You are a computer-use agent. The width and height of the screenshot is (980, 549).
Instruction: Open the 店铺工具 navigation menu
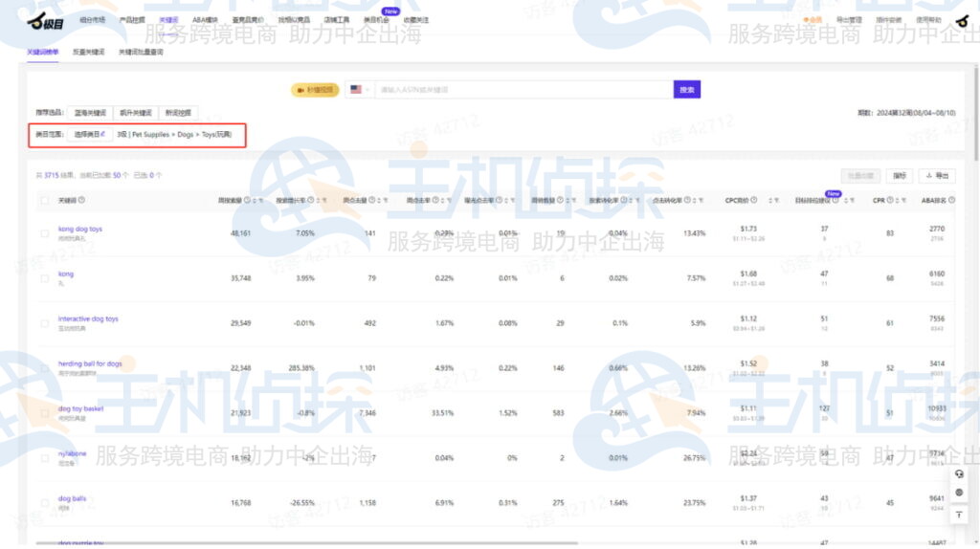click(x=337, y=21)
